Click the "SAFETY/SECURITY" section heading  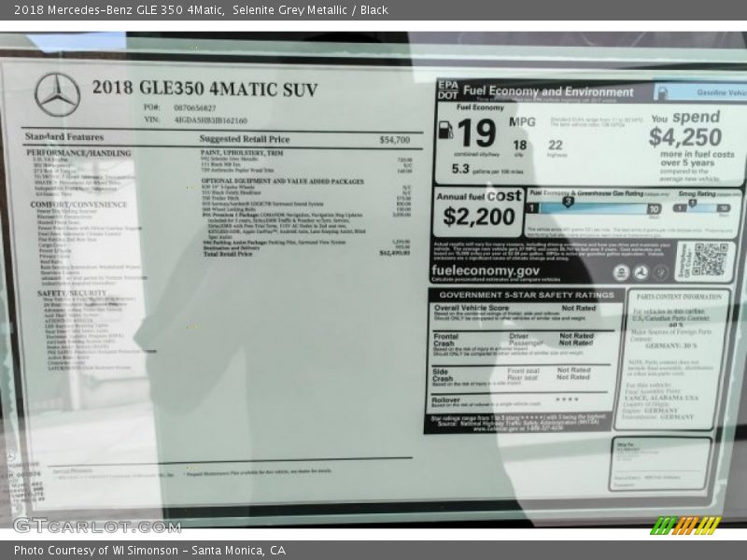[x=72, y=293]
